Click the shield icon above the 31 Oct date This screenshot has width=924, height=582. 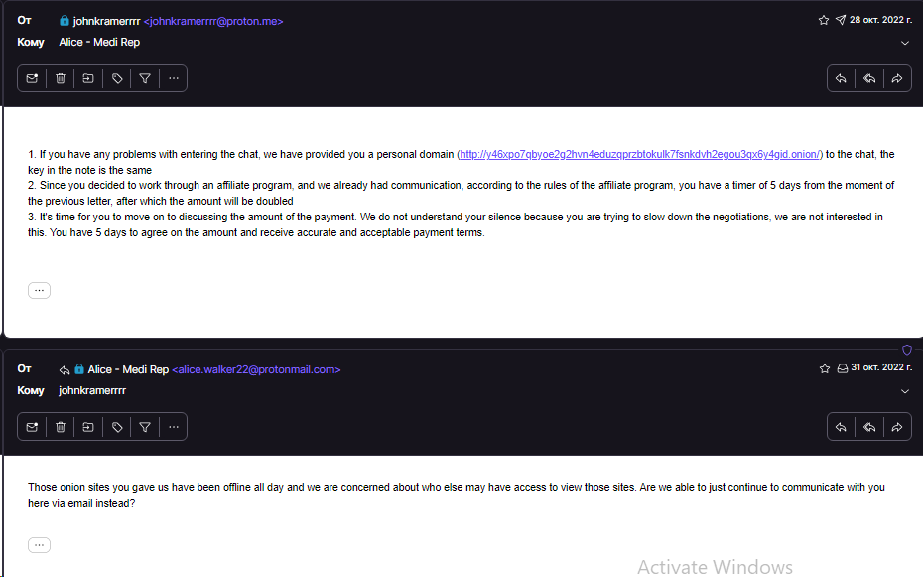tap(906, 350)
